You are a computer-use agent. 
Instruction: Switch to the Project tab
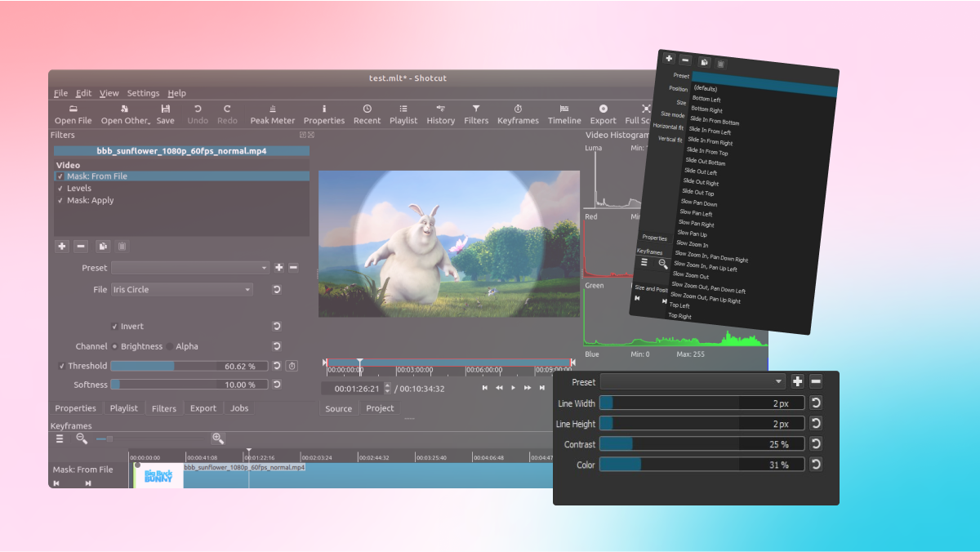point(380,409)
